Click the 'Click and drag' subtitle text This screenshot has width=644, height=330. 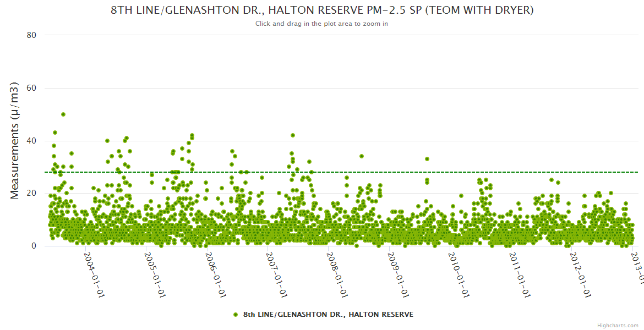click(x=321, y=24)
